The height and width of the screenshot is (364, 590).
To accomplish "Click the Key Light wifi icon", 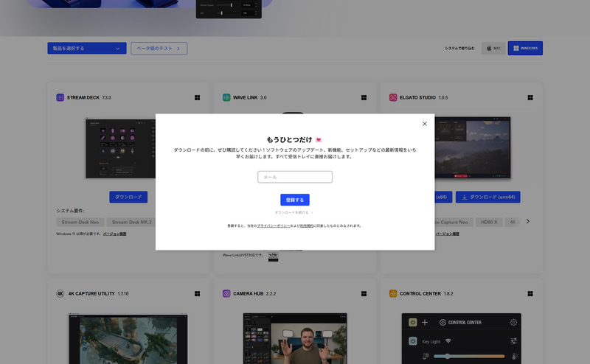I will point(448,341).
